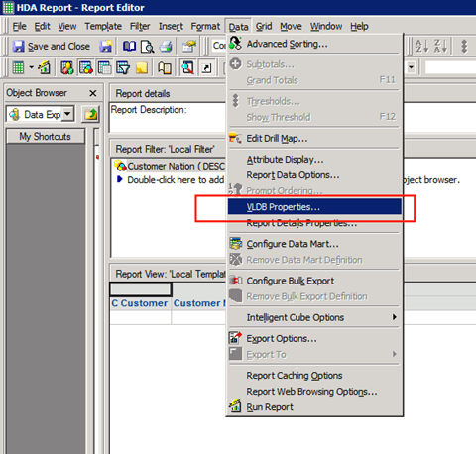Image resolution: width=476 pixels, height=454 pixels.
Task: Click the Save and Close toolbar button
Action: pos(52,46)
